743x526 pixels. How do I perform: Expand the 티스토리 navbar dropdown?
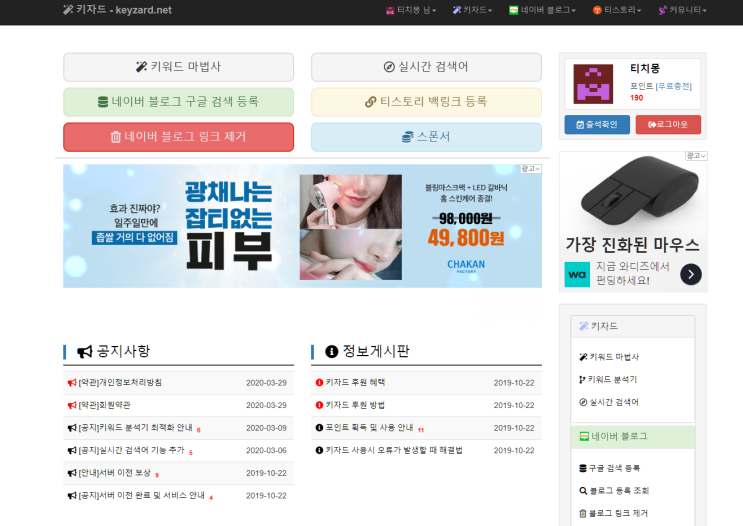click(616, 10)
